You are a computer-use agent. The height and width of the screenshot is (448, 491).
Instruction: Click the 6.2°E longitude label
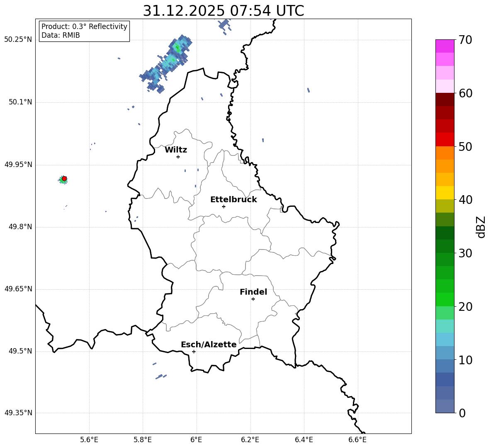click(250, 440)
